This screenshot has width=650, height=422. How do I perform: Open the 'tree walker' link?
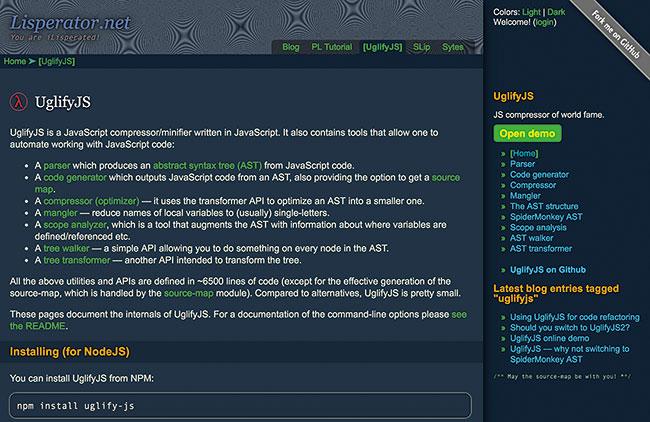66,248
